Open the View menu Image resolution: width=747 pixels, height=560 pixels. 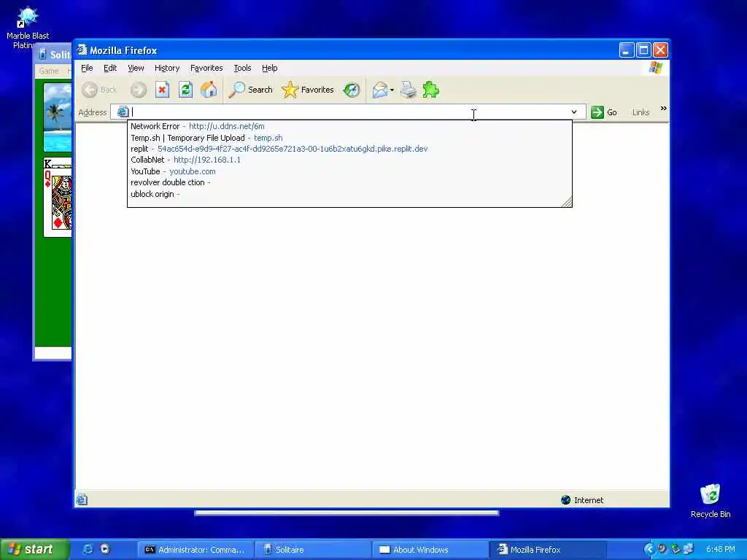[136, 68]
